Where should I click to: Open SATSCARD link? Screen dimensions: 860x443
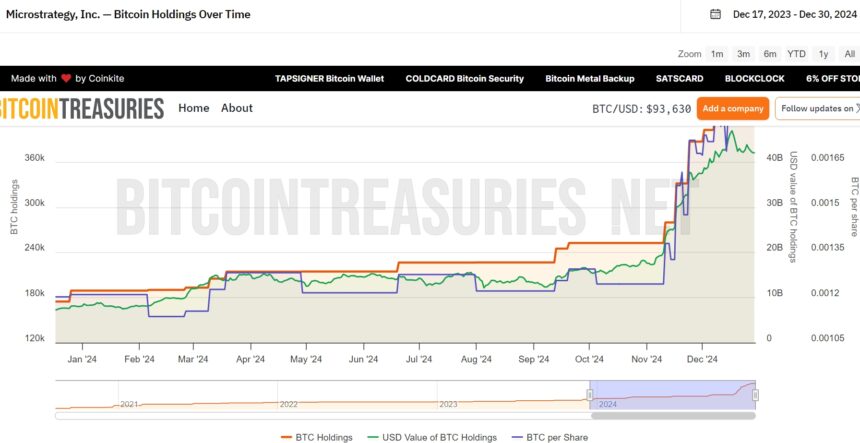pos(680,78)
